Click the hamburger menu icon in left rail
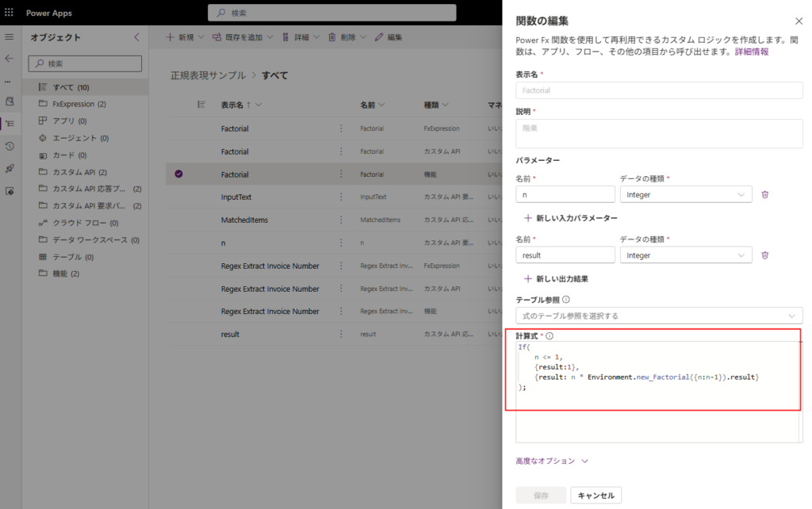Viewport: 812px width, 509px height. [x=10, y=37]
